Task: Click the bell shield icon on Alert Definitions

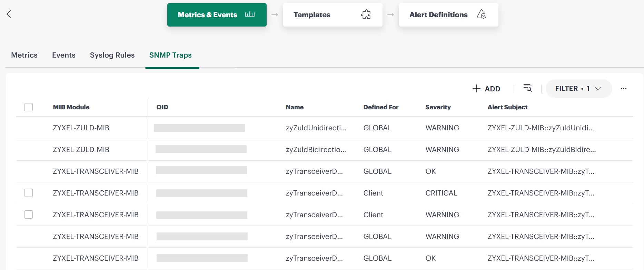Action: point(482,14)
